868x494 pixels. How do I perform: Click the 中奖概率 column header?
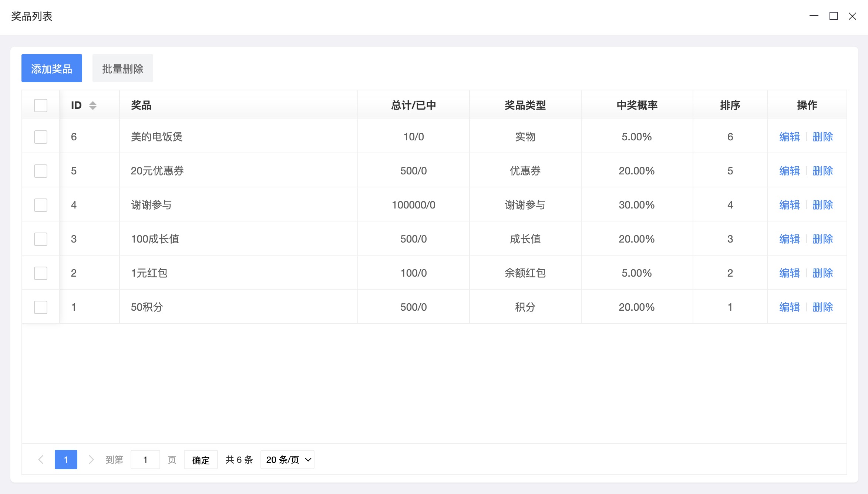pos(637,105)
